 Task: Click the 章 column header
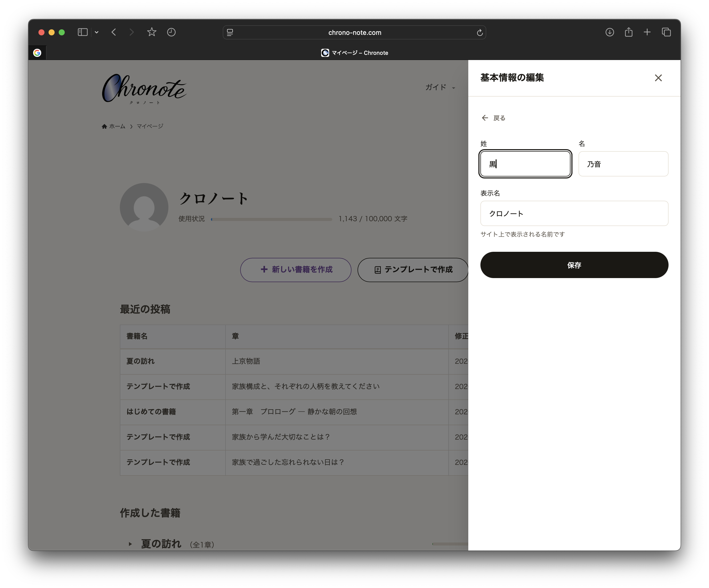tap(337, 336)
